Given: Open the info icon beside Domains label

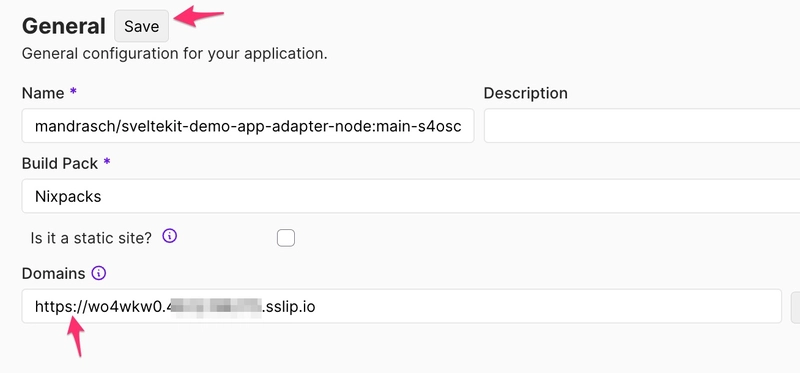Looking at the screenshot, I should (98, 273).
